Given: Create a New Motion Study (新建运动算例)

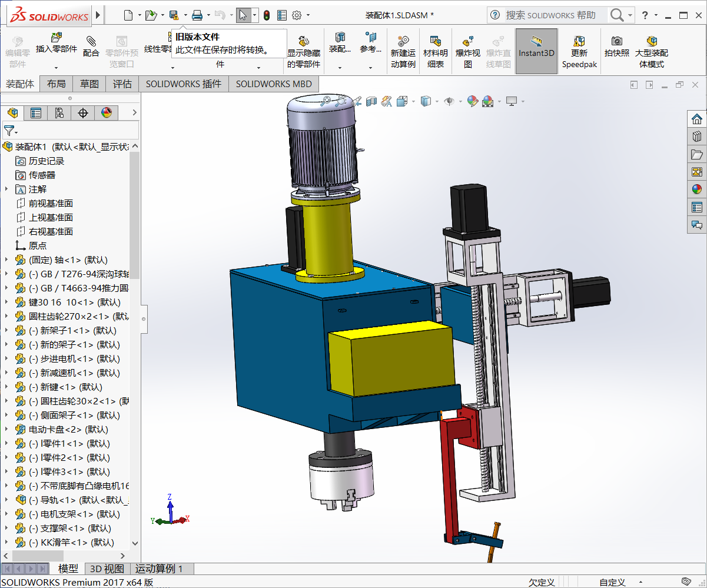Looking at the screenshot, I should tap(403, 52).
